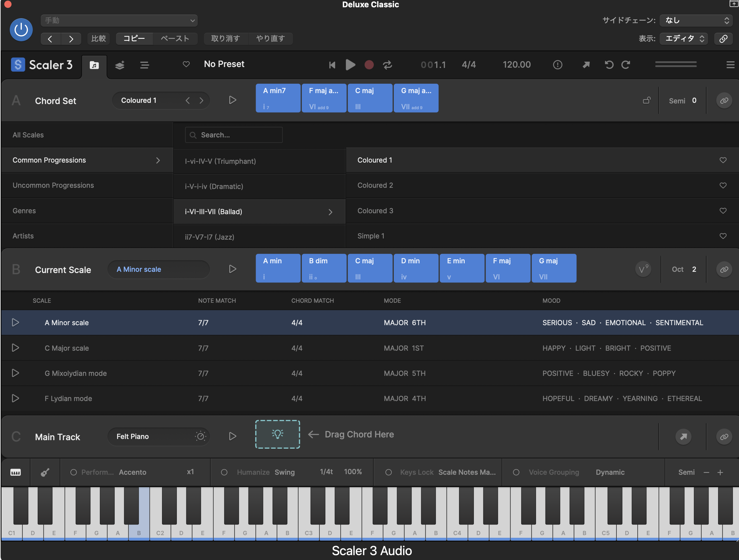Click the link icon beside エディタ
This screenshot has height=560, width=739.
pyautogui.click(x=723, y=39)
